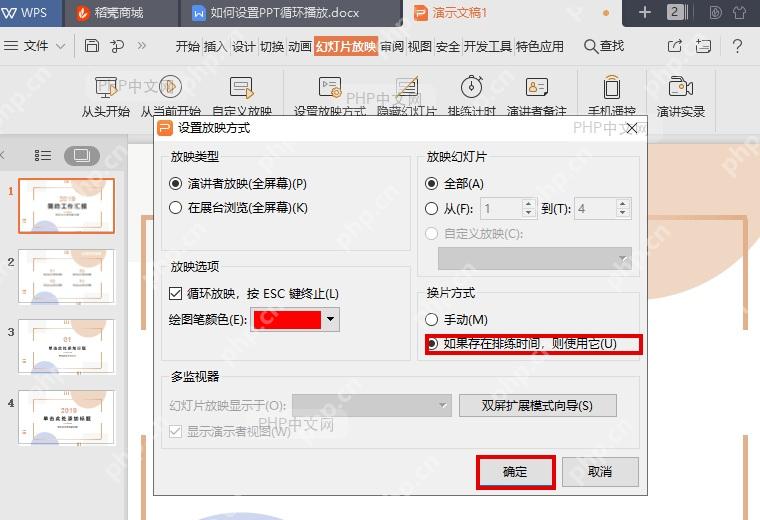Click the red pen color swatch

click(x=287, y=320)
